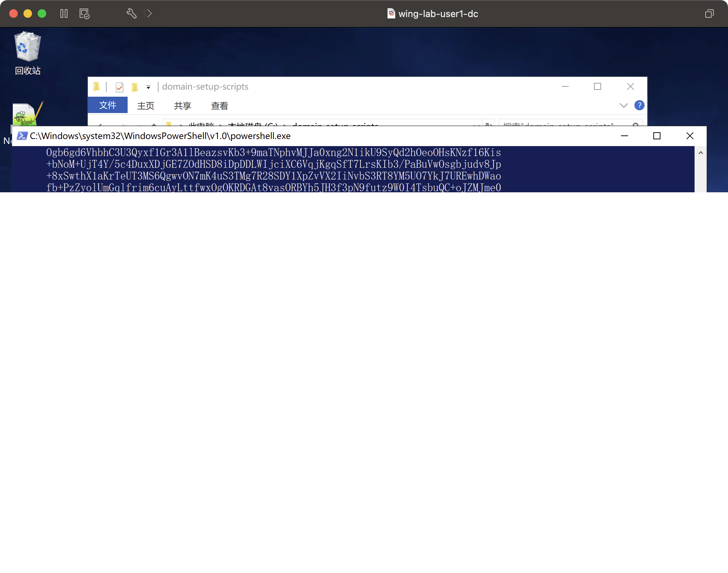Expand the Explorer ribbon chevron

coord(623,105)
